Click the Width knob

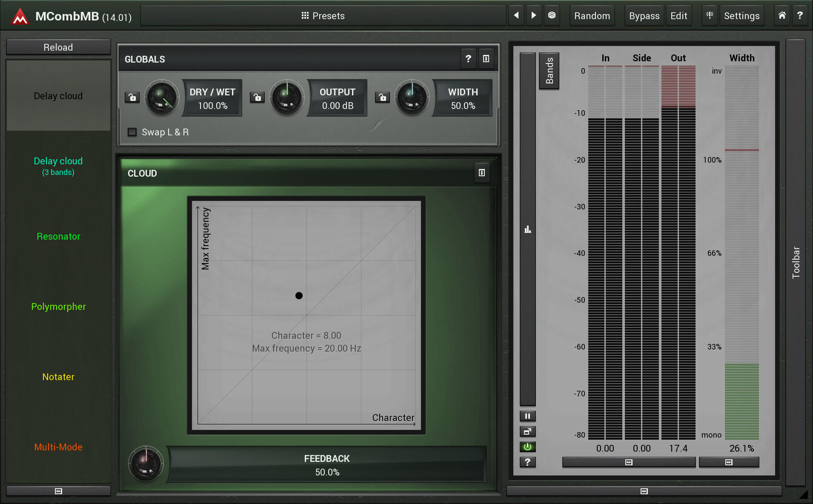tap(412, 97)
